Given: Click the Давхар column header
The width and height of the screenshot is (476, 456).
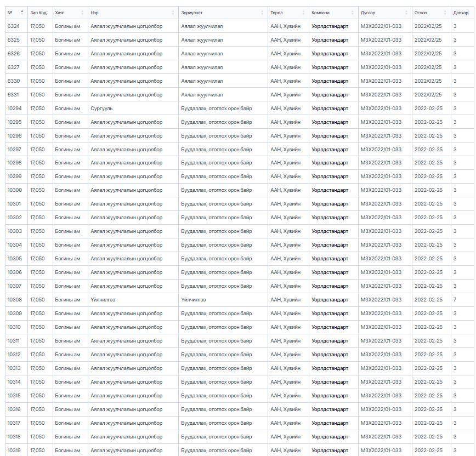Looking at the screenshot, I should tap(461, 13).
